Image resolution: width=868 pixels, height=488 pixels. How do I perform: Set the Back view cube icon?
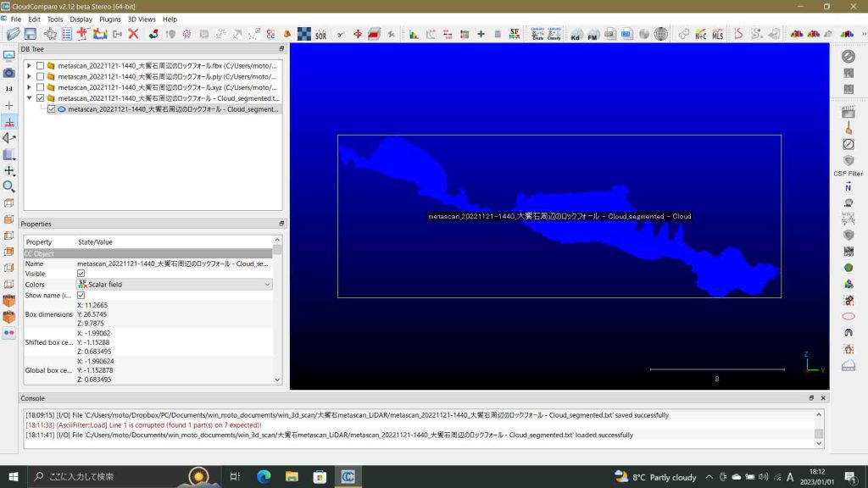[8, 317]
